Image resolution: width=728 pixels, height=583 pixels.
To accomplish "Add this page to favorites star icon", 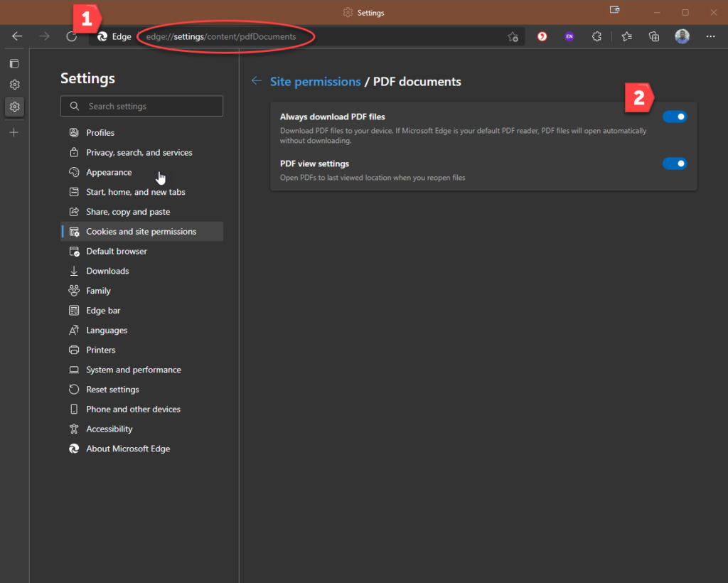I will pyautogui.click(x=513, y=37).
